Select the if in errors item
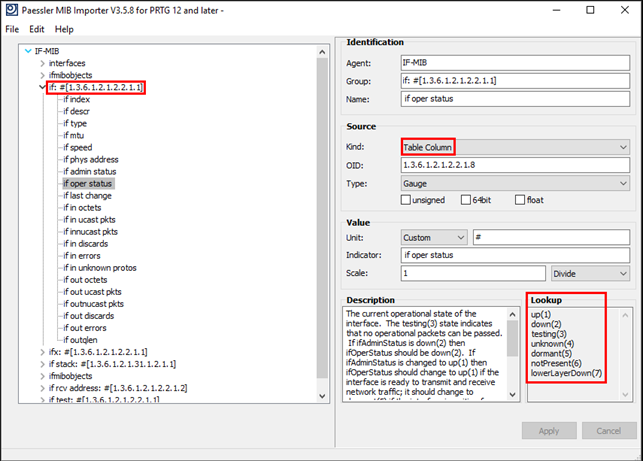Screen dimensions: 643x461 pos(82,256)
